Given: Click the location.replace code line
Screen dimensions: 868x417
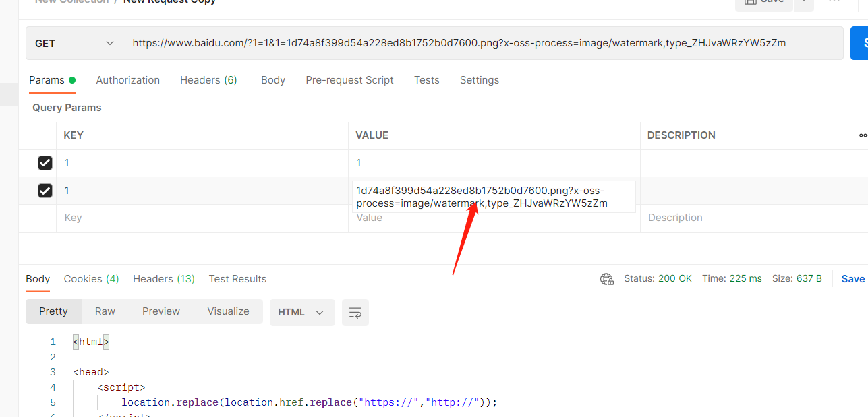Looking at the screenshot, I should pyautogui.click(x=309, y=402).
